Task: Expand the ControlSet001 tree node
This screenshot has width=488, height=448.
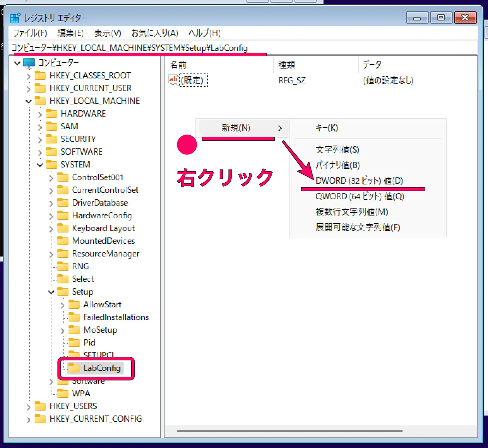Action: [51, 177]
